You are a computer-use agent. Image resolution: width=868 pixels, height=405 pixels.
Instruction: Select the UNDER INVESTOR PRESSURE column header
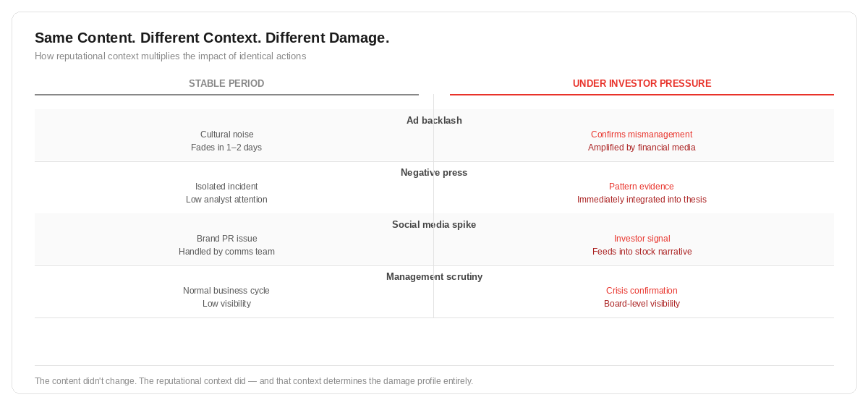pyautogui.click(x=642, y=84)
